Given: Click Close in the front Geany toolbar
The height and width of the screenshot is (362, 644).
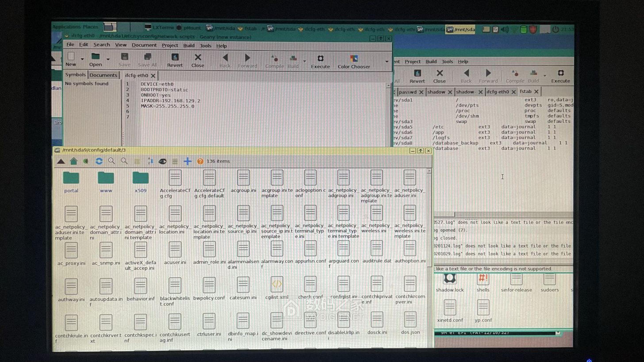Looking at the screenshot, I should [x=198, y=61].
